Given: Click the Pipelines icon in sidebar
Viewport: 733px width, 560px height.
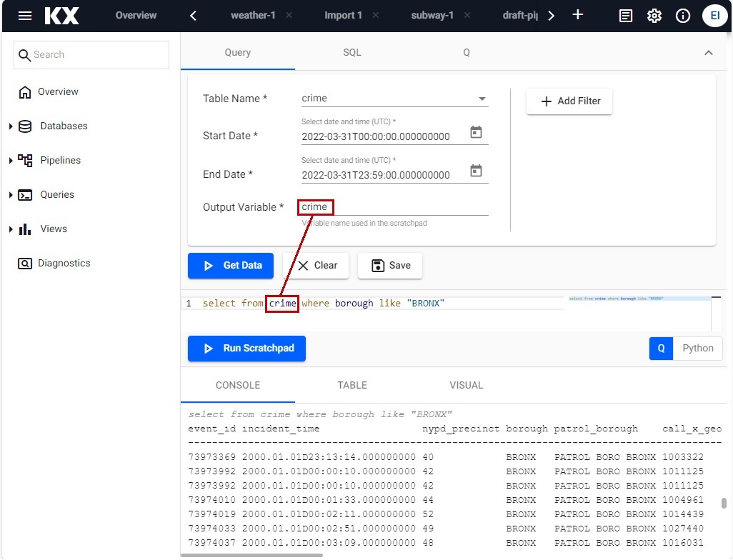Looking at the screenshot, I should pyautogui.click(x=25, y=160).
